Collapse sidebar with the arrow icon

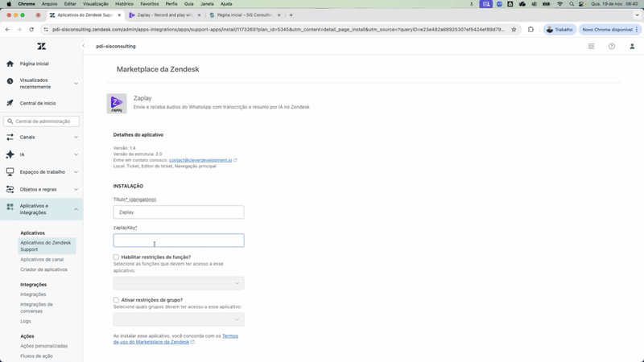coord(84,46)
